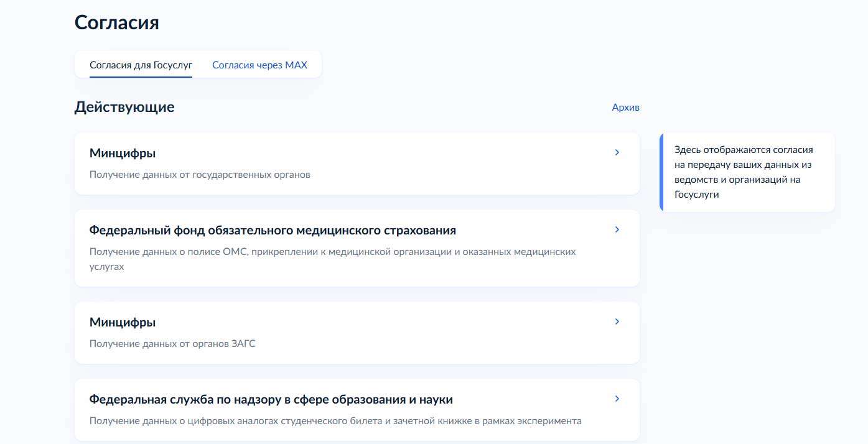The height and width of the screenshot is (444, 868).
Task: Open the Согласия через MAX tab
Action: pos(259,65)
